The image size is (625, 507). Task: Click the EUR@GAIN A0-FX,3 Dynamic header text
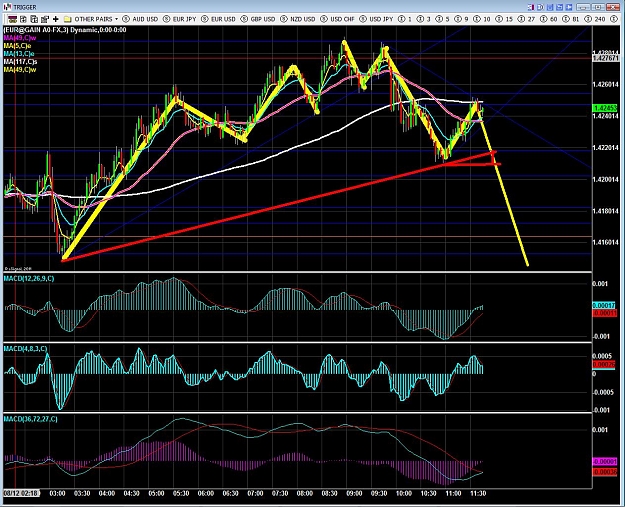click(65, 30)
